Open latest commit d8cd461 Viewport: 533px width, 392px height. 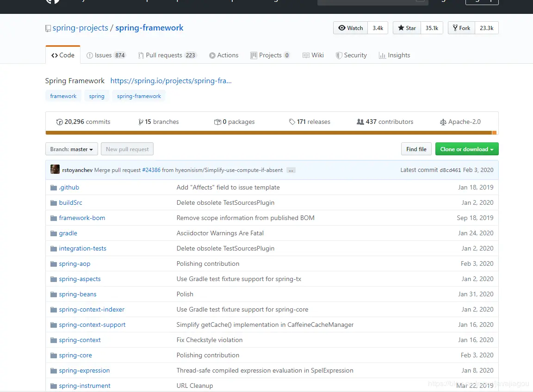pyautogui.click(x=450, y=170)
